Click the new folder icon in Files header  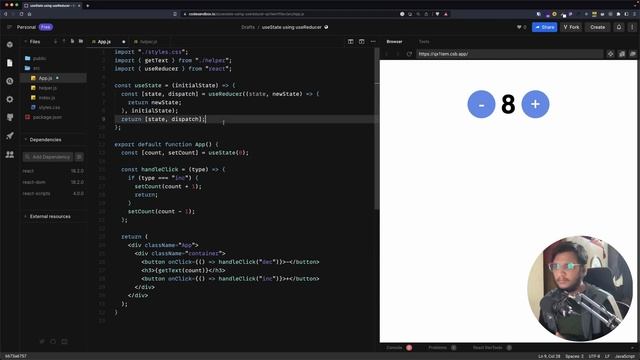[81, 41]
